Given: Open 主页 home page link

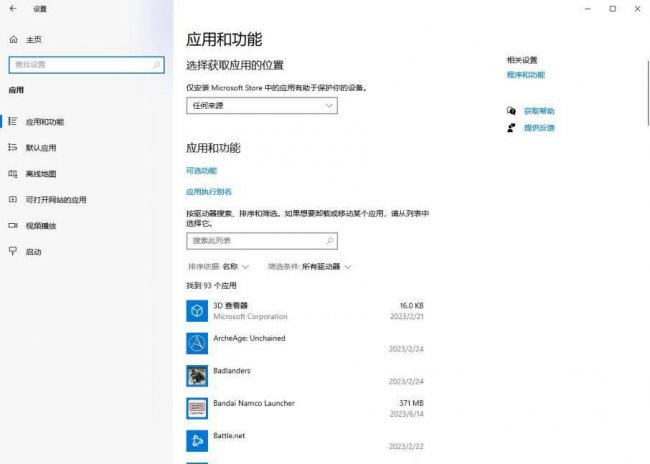Looking at the screenshot, I should click(x=34, y=40).
